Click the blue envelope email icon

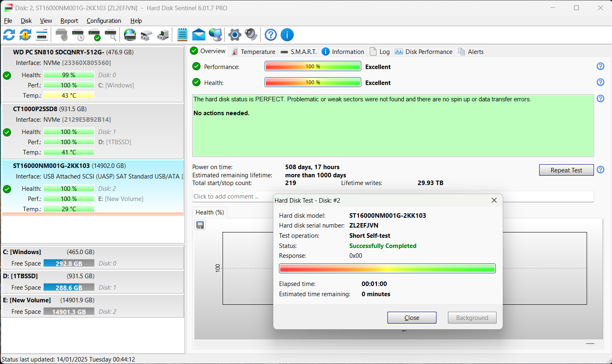tap(199, 35)
